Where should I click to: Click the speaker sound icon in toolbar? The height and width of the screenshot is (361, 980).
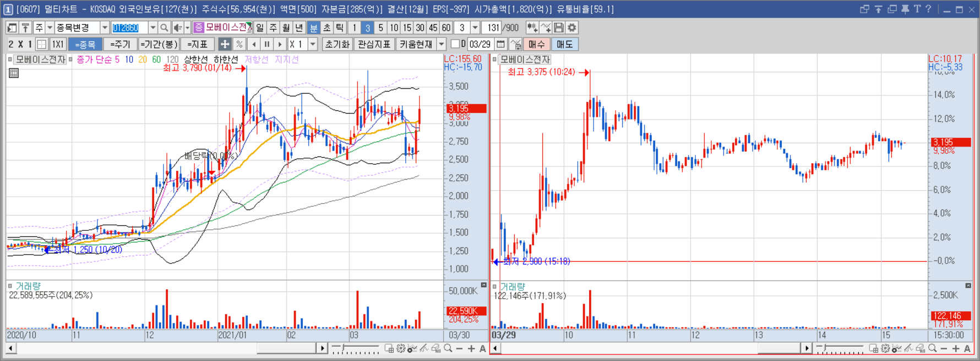pos(177,28)
